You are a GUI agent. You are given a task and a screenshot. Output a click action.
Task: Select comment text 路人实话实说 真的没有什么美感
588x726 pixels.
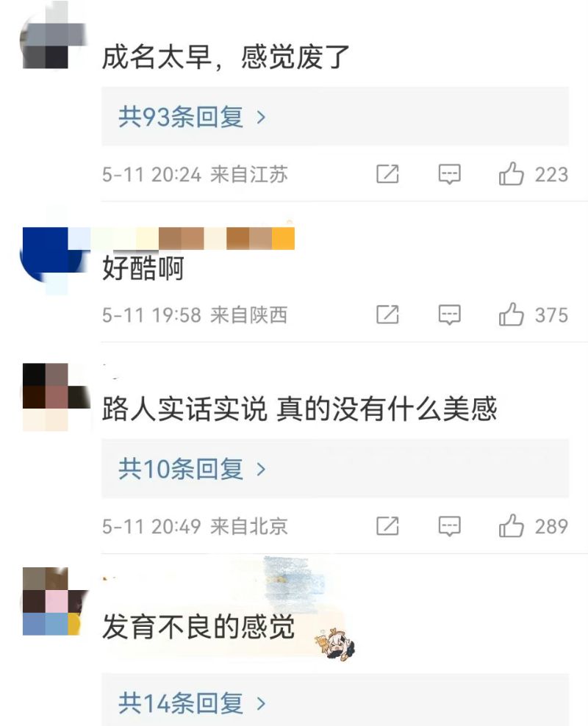[x=299, y=409]
